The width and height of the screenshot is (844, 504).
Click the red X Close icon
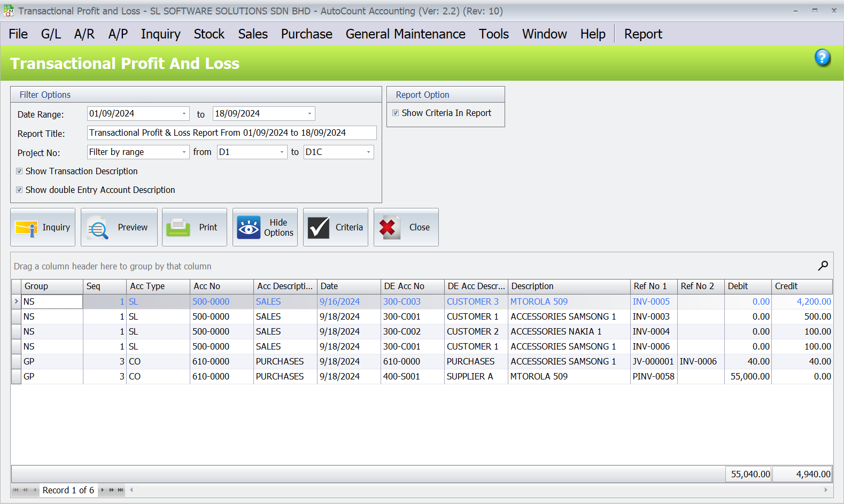click(389, 228)
